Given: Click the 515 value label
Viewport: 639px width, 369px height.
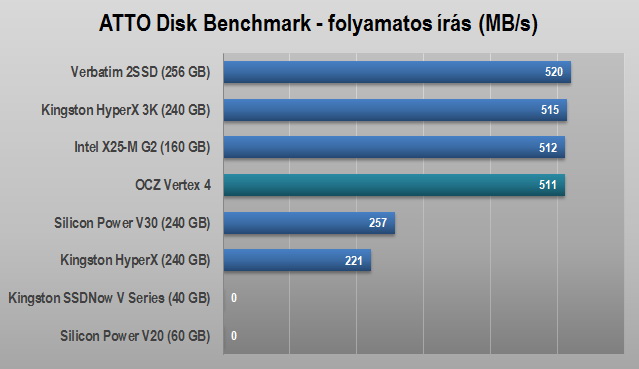Looking at the screenshot, I should pyautogui.click(x=550, y=110).
